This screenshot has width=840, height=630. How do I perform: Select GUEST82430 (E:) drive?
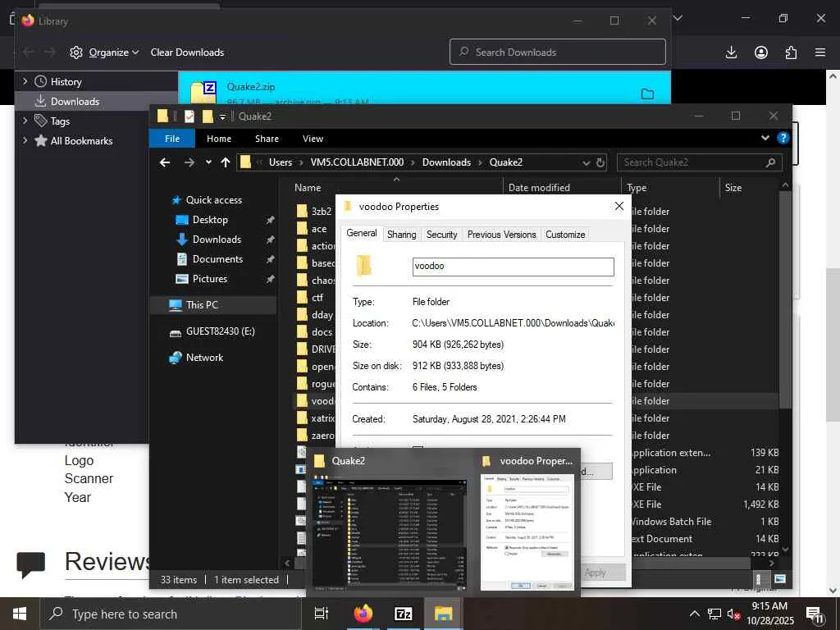[x=220, y=331]
